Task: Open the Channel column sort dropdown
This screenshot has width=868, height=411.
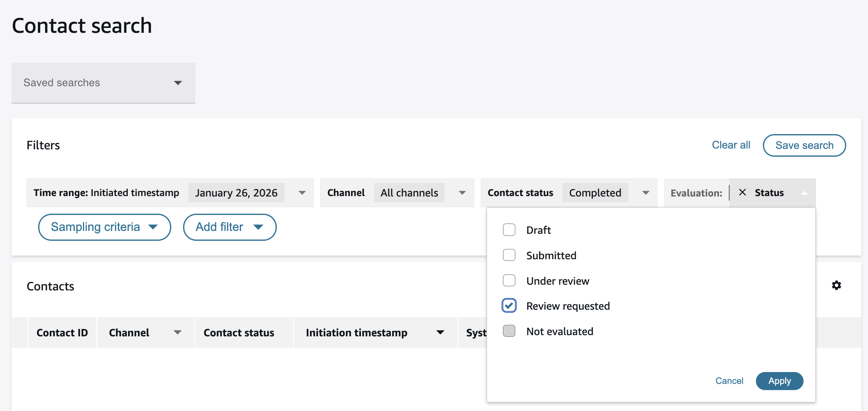Action: (178, 332)
